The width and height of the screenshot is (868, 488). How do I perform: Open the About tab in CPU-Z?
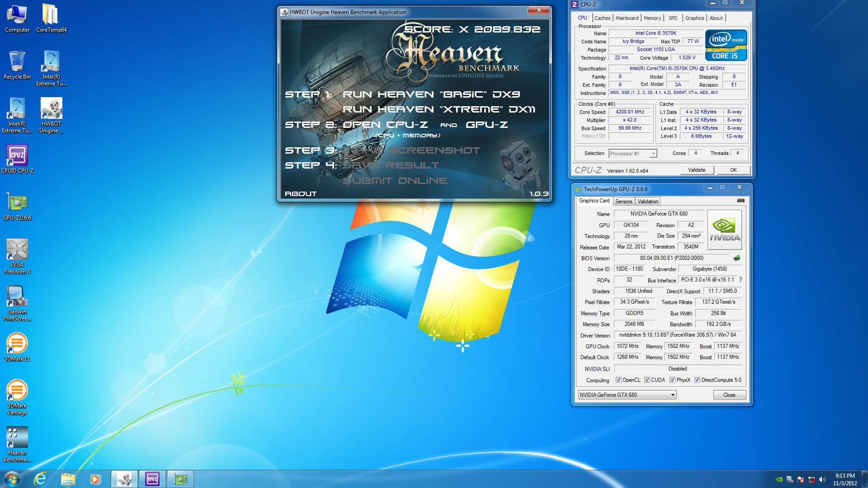[716, 18]
